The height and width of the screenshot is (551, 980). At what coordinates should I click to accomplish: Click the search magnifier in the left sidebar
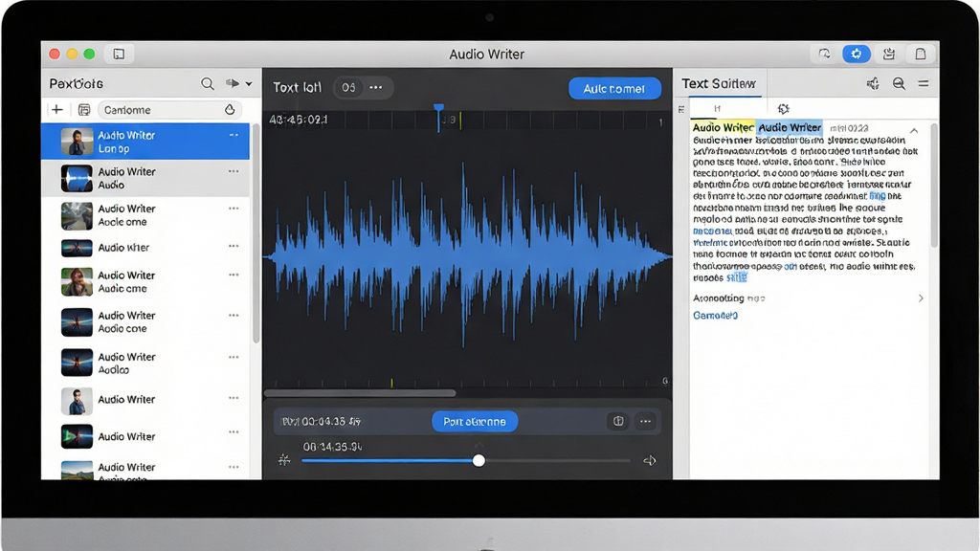click(x=208, y=83)
